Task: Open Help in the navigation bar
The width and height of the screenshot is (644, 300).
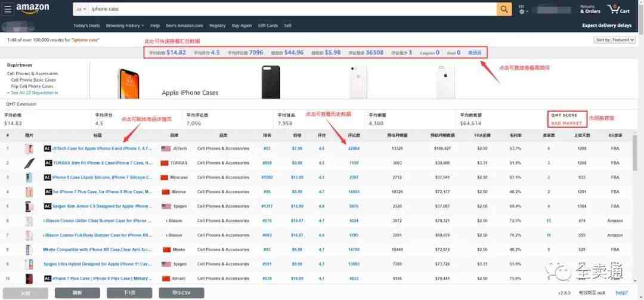Action: pyautogui.click(x=155, y=26)
